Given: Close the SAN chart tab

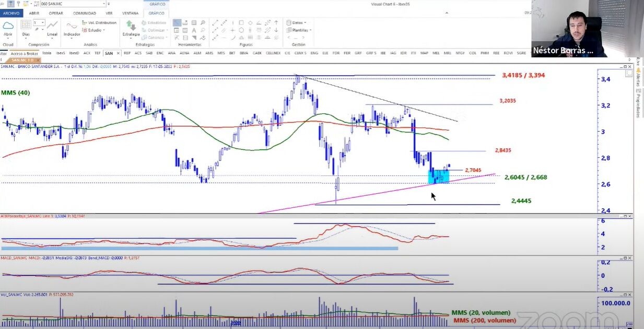Looking at the screenshot, I should tap(118, 53).
